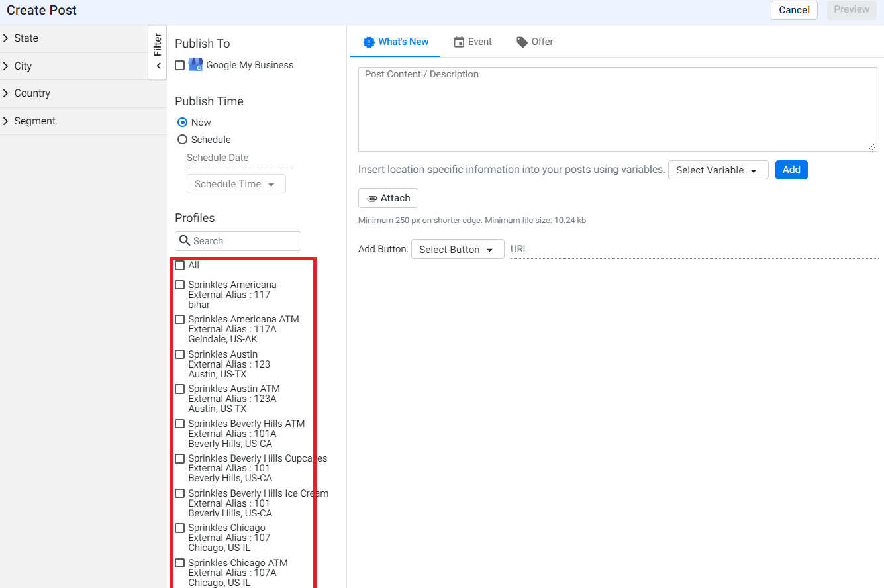
Task: Check the Sprinkles Austin ATM profile
Action: tap(179, 389)
